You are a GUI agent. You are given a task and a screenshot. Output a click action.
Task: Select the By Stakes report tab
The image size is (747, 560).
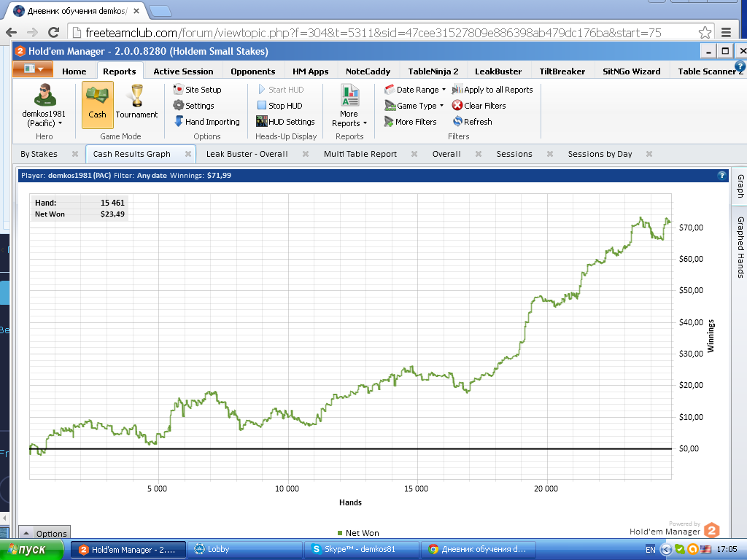click(39, 154)
